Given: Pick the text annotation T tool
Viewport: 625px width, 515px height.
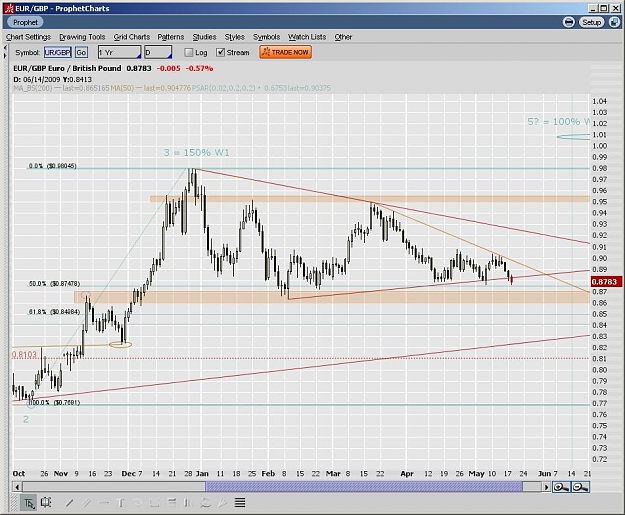Looking at the screenshot, I should click(121, 503).
